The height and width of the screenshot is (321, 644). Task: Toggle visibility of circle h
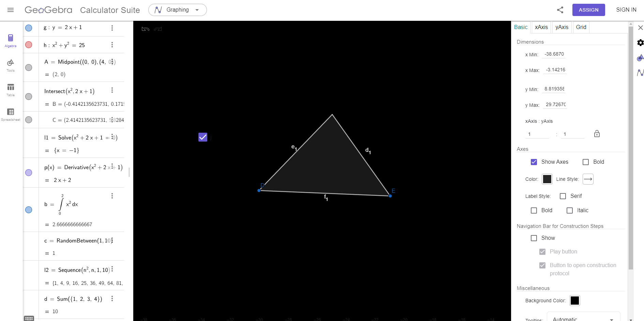pos(29,45)
